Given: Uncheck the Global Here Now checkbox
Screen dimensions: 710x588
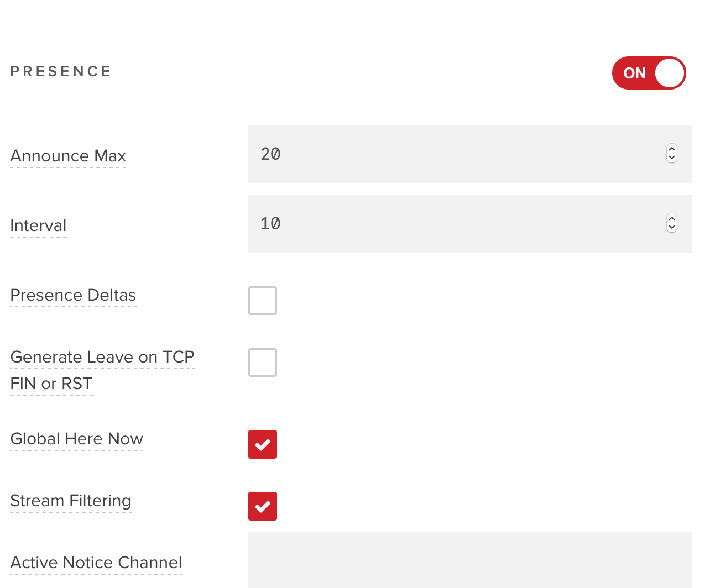Looking at the screenshot, I should coord(263,444).
